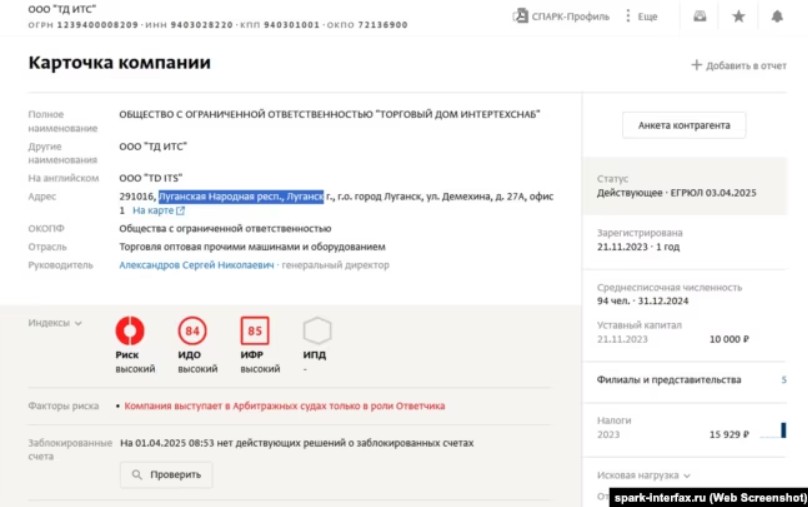Open arbitration courts risk factor link
This screenshot has height=507, width=808.
[285, 406]
